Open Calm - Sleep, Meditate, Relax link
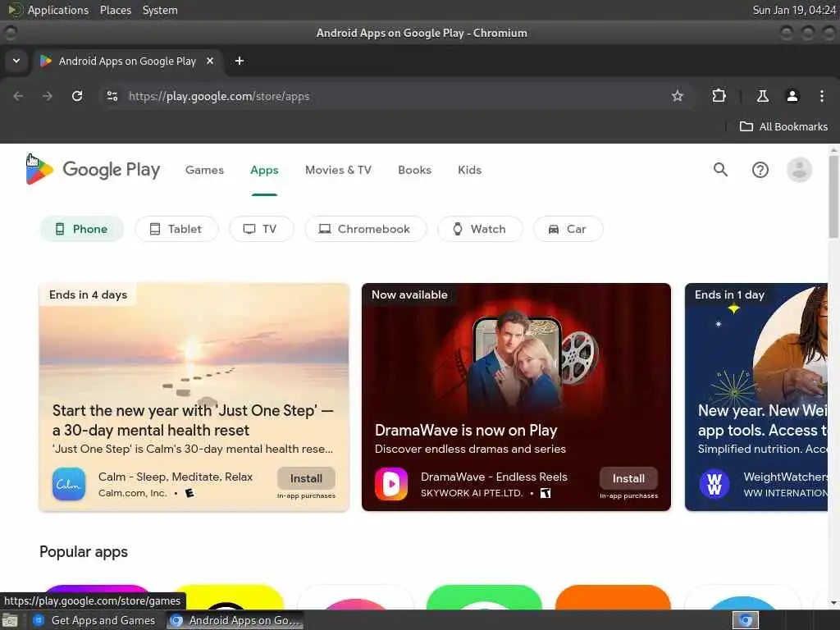The height and width of the screenshot is (630, 840). (176, 477)
